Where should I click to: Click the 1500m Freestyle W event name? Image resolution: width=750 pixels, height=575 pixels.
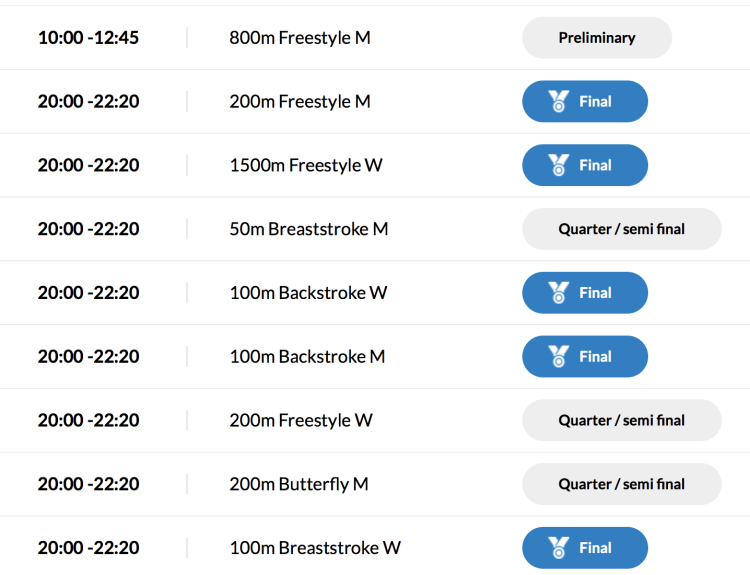[306, 165]
